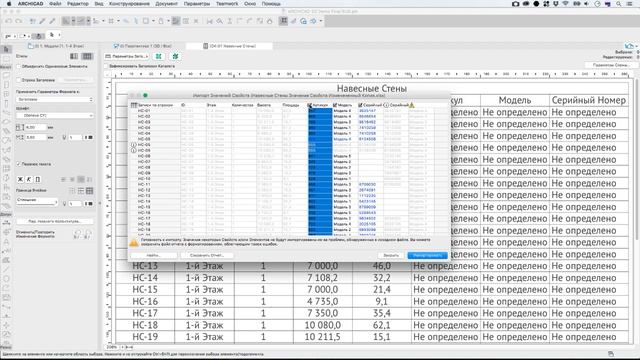The image size is (640, 360).
Task: Uncheck the Артикул column checkbox in dialog
Action: [309, 105]
